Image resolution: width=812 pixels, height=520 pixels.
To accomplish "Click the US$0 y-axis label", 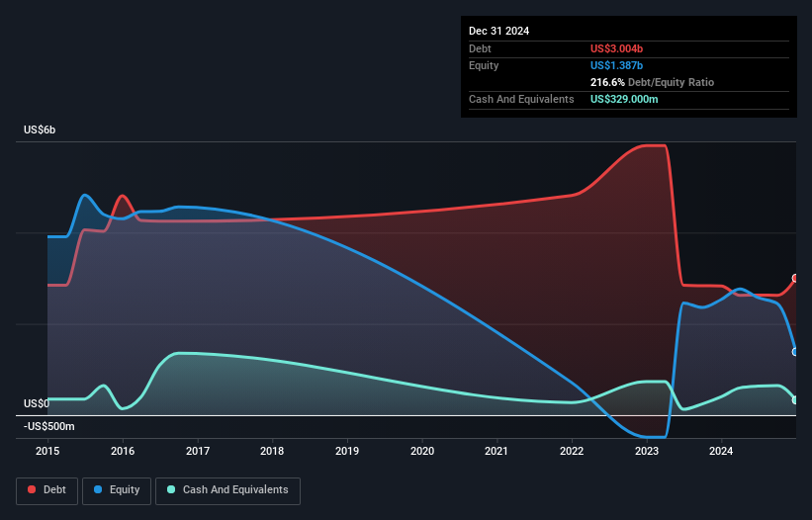I will (x=37, y=403).
